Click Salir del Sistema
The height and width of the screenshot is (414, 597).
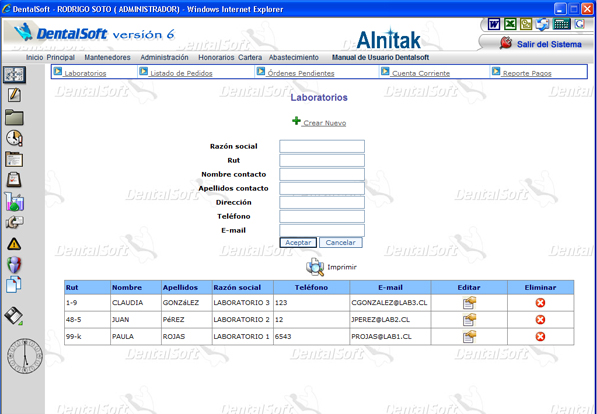coord(549,44)
